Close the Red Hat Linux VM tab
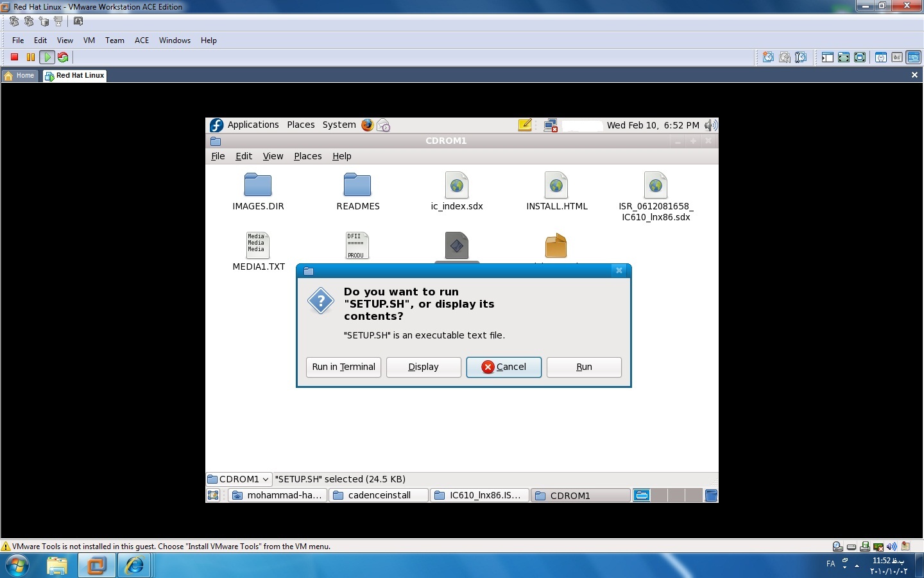The width and height of the screenshot is (924, 578). pos(914,75)
